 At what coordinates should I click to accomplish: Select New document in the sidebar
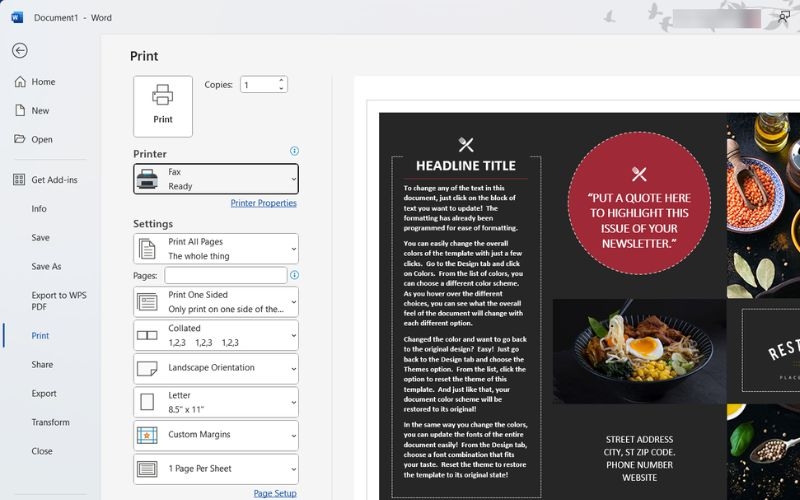(x=32, y=111)
